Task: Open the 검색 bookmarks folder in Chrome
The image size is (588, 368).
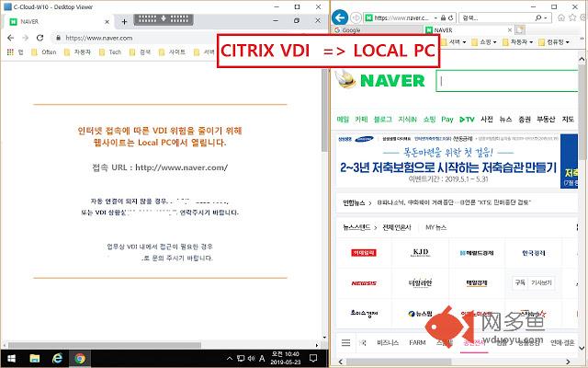Action: pos(141,52)
